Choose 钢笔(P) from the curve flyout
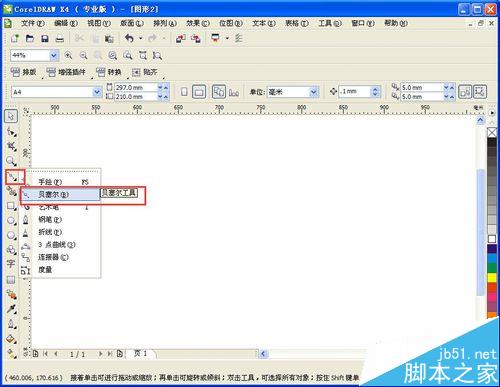Viewport: 500px width, 387px height. (x=60, y=220)
